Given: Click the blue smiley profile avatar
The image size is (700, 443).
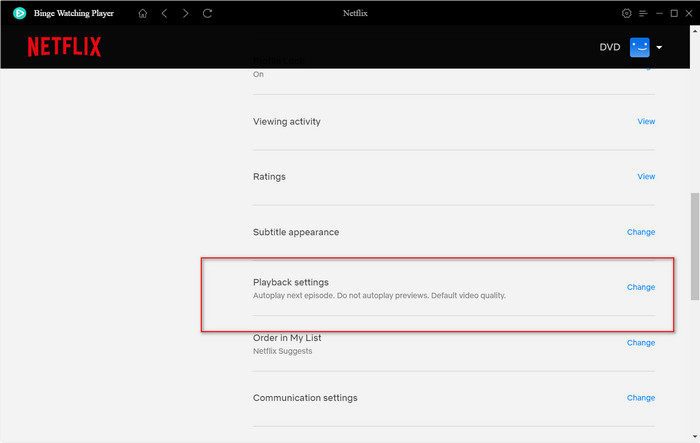Looking at the screenshot, I should [x=639, y=47].
